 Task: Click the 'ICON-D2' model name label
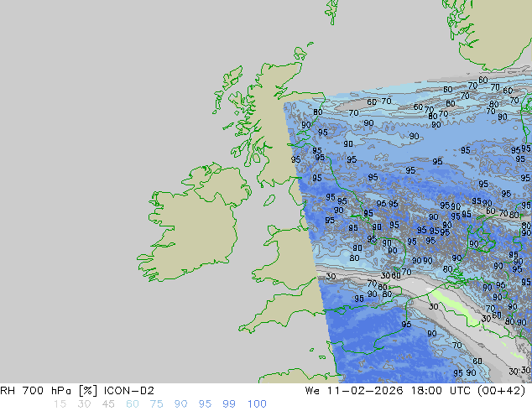(129, 391)
